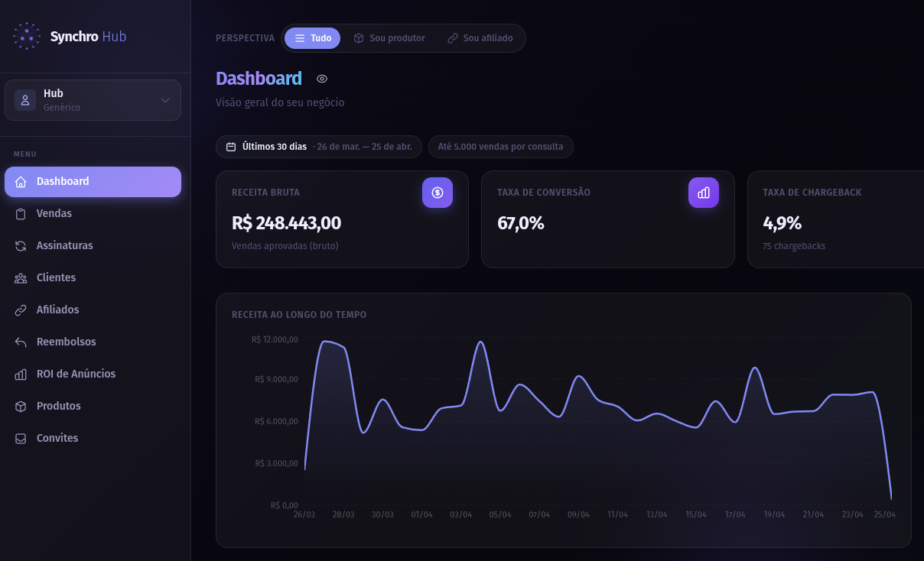Expand the Hub Genérico account selector

pos(93,100)
